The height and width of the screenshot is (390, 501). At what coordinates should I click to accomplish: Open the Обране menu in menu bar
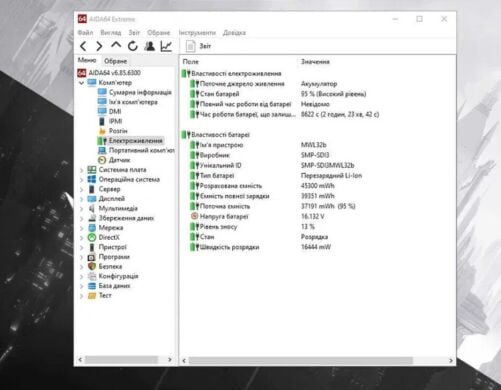(159, 33)
